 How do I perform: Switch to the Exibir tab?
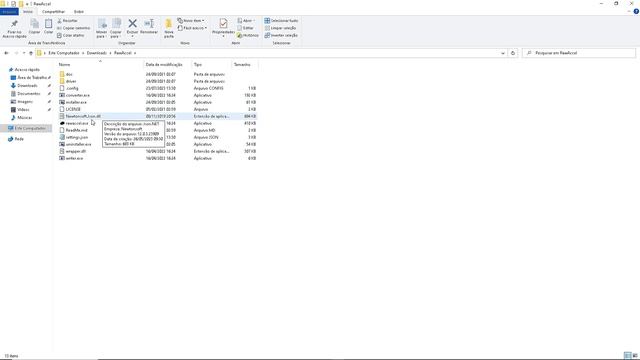[79, 11]
